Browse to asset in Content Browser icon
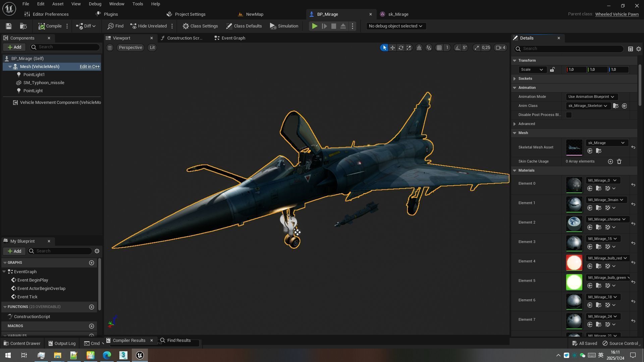The width and height of the screenshot is (644, 362). coord(23,26)
